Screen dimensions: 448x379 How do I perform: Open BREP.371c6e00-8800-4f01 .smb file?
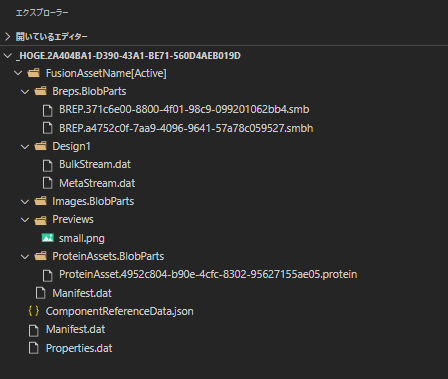click(x=184, y=109)
